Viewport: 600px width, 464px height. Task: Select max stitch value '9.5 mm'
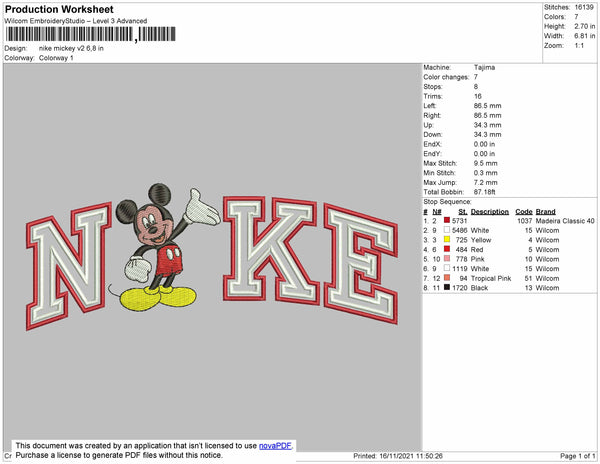pos(486,163)
